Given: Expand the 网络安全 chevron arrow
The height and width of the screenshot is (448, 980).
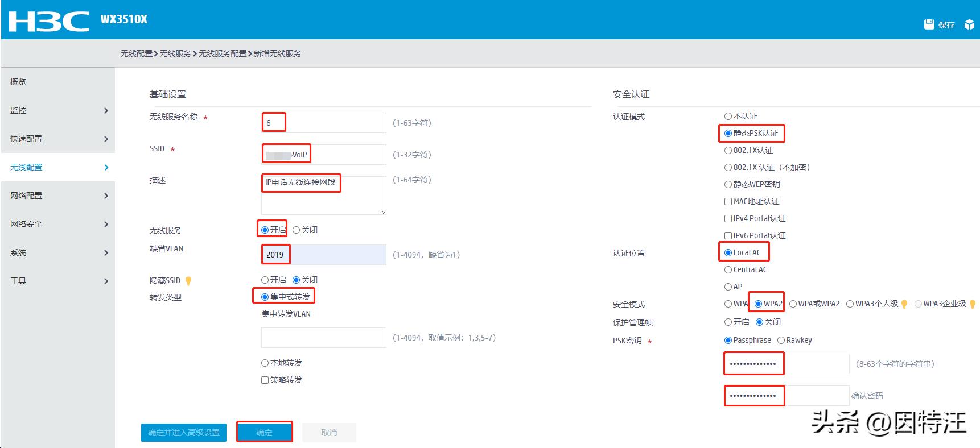Looking at the screenshot, I should [x=106, y=224].
